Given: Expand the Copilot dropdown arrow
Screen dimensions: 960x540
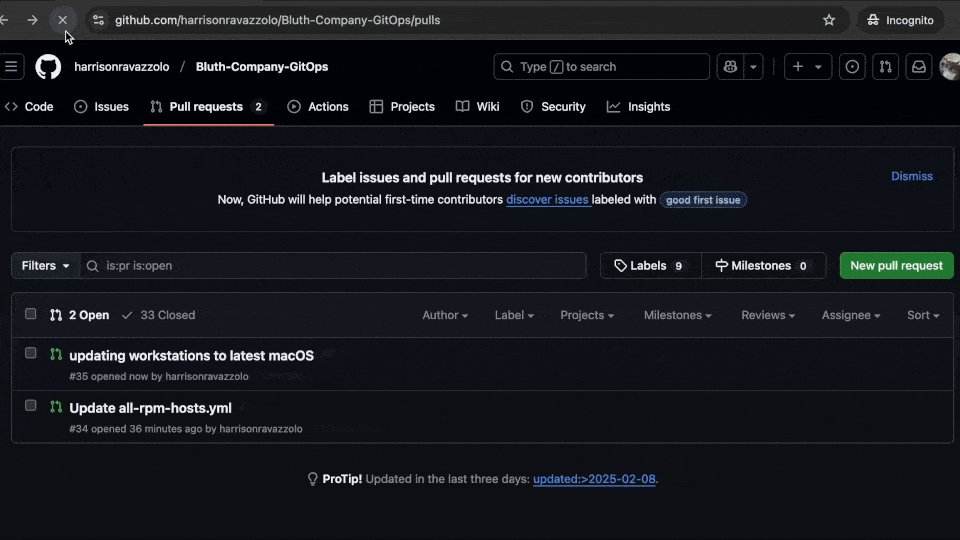Looking at the screenshot, I should (754, 67).
